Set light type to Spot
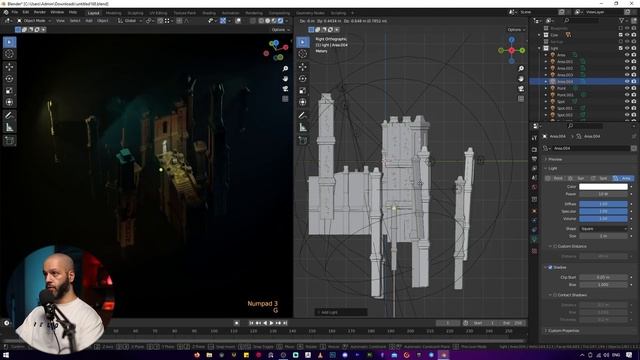640x360 pixels. click(600, 178)
